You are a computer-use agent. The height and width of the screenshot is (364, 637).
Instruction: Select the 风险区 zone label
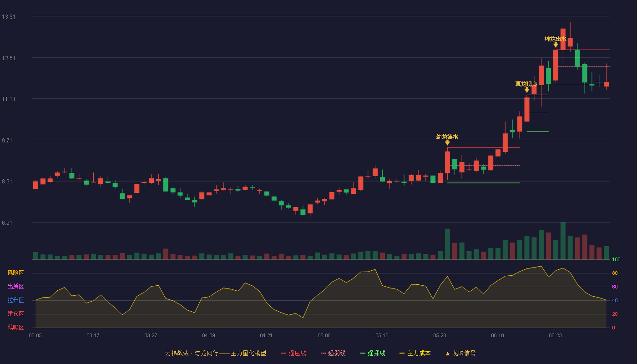coord(15,273)
